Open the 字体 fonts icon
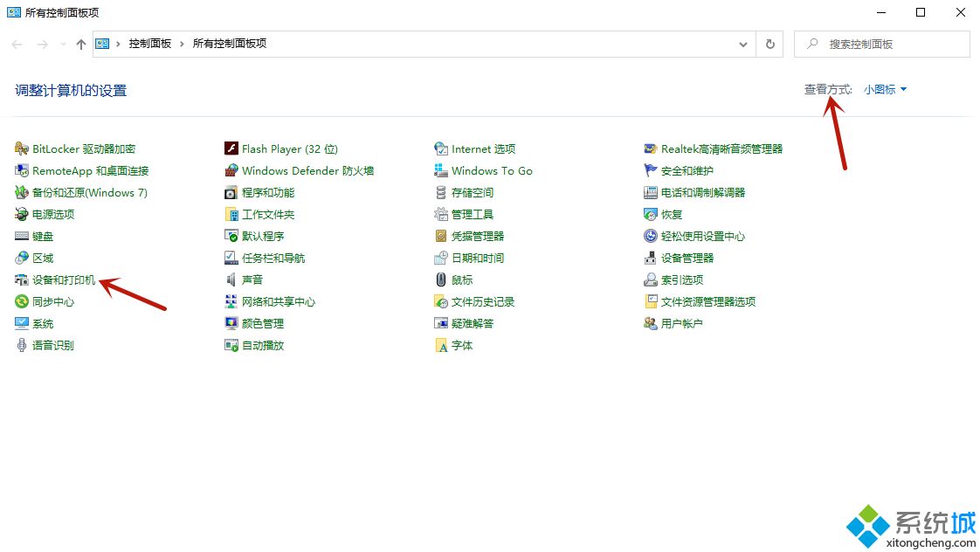980x552 pixels. point(441,346)
